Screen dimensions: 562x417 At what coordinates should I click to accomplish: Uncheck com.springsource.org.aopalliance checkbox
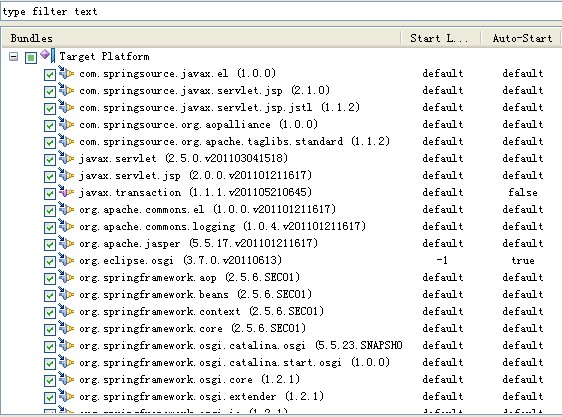click(49, 125)
